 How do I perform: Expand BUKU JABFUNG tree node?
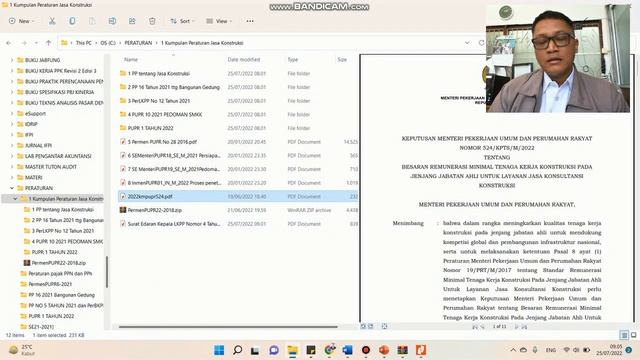coord(12,60)
